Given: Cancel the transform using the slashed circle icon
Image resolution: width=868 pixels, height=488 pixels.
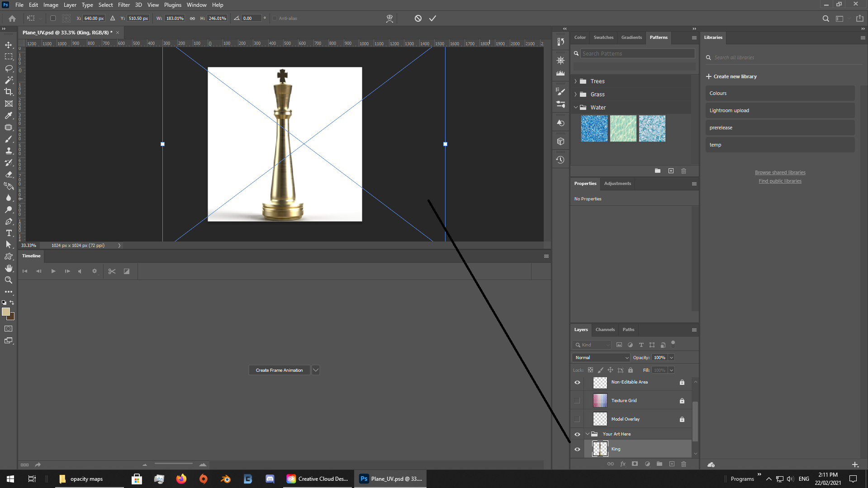Looking at the screenshot, I should [417, 18].
